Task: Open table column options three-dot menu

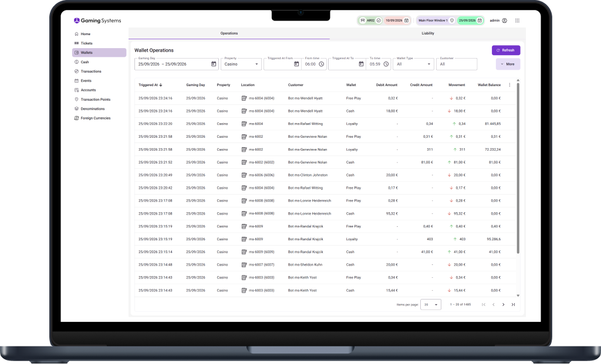Action: pyautogui.click(x=509, y=85)
